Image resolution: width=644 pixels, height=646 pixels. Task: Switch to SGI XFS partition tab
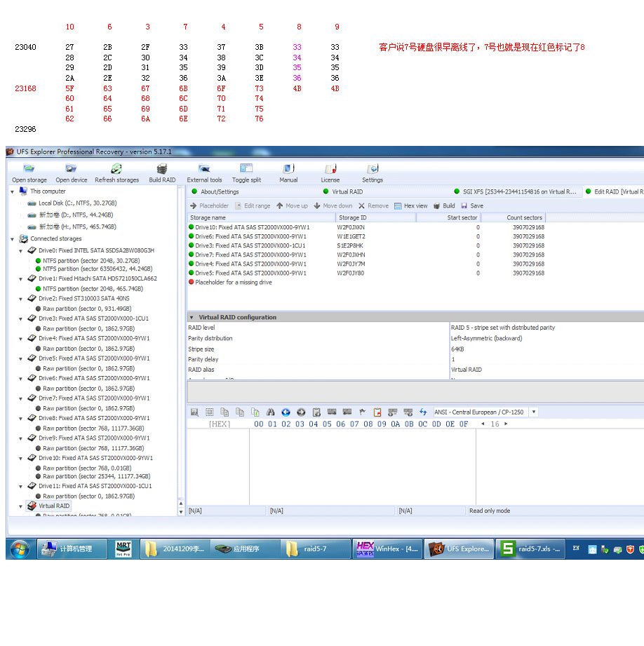click(515, 191)
